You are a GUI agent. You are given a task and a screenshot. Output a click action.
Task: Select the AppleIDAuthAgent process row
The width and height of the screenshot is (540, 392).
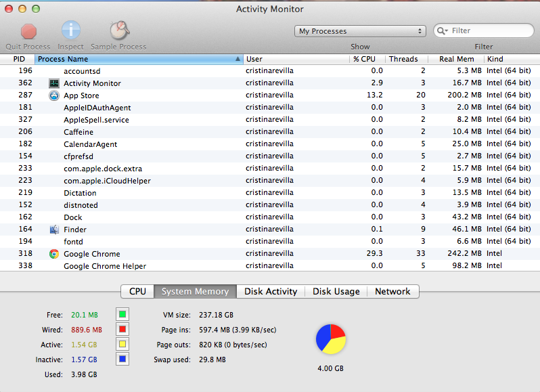pos(270,108)
